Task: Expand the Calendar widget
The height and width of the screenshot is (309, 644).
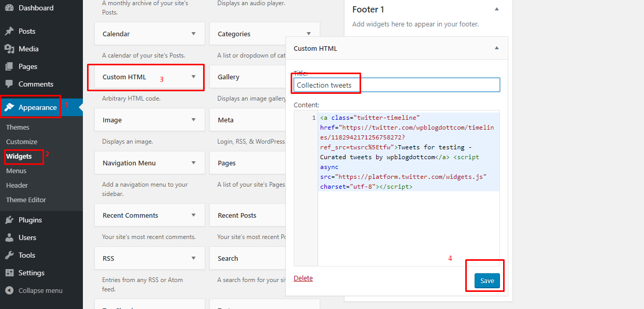Action: coord(194,34)
